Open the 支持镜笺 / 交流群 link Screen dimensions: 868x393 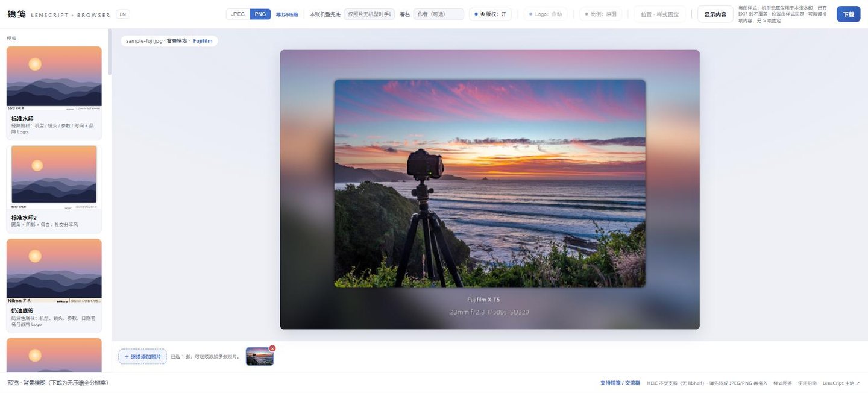(x=620, y=383)
